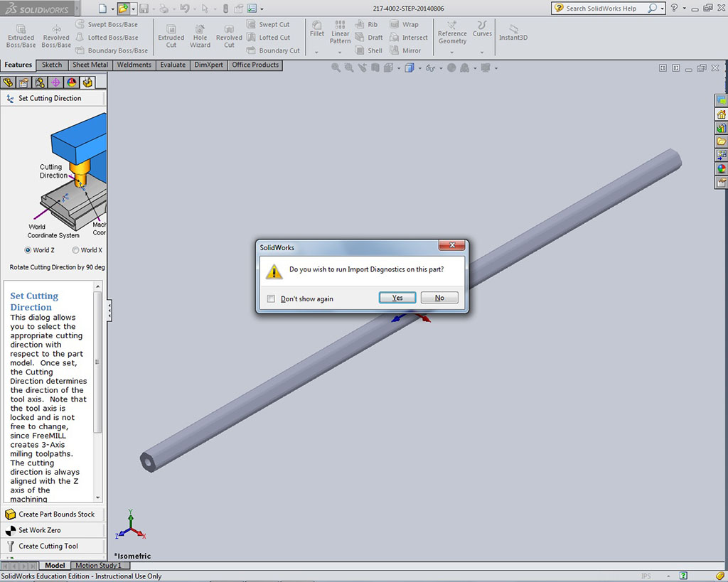This screenshot has width=728, height=582.
Task: Switch to the Motion Study 1 tab
Action: click(98, 566)
